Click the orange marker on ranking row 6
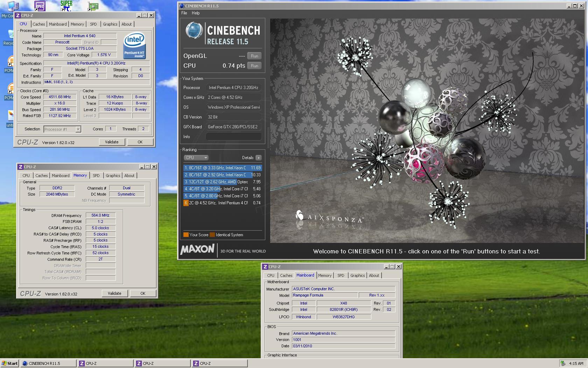 point(186,203)
